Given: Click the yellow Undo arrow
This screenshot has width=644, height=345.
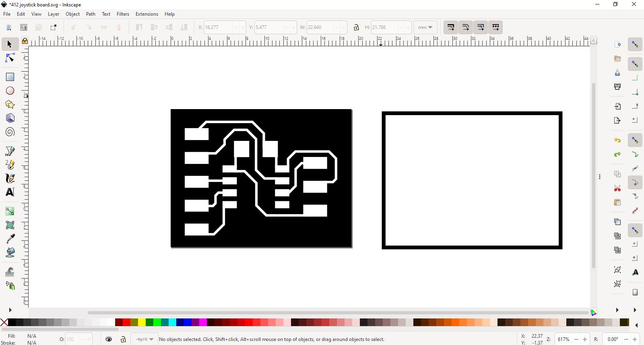Looking at the screenshot, I should tap(617, 140).
